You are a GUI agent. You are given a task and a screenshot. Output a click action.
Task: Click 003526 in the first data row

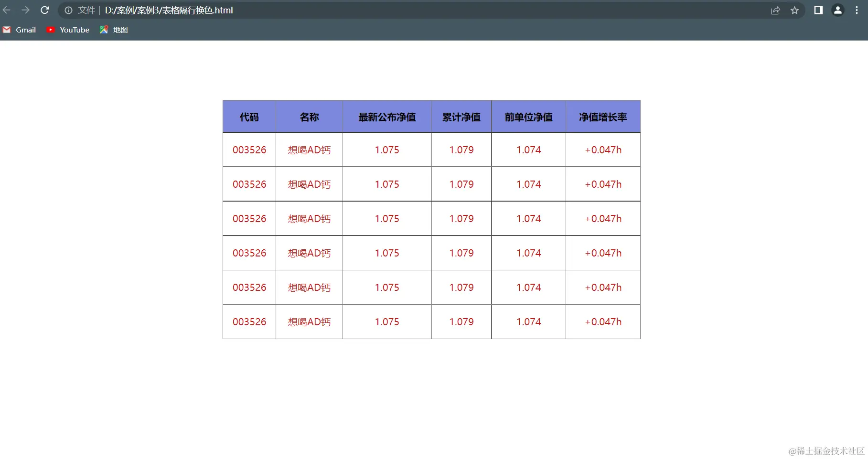(x=249, y=150)
